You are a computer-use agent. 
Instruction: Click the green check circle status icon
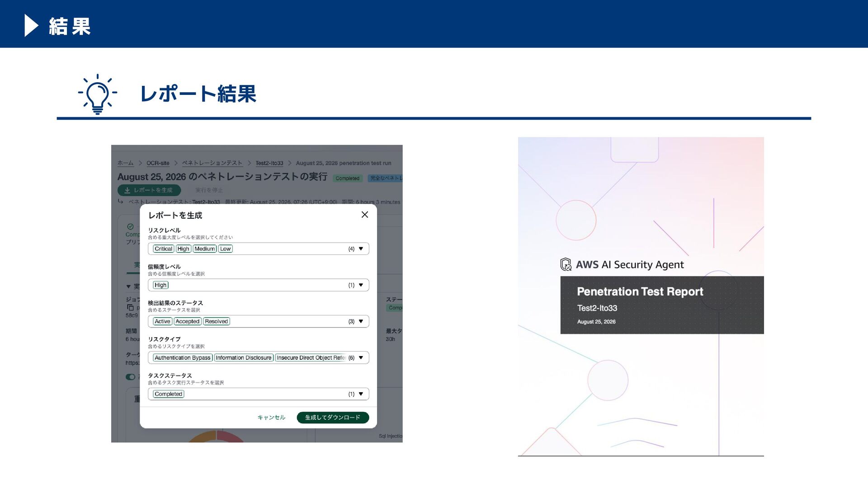(130, 226)
